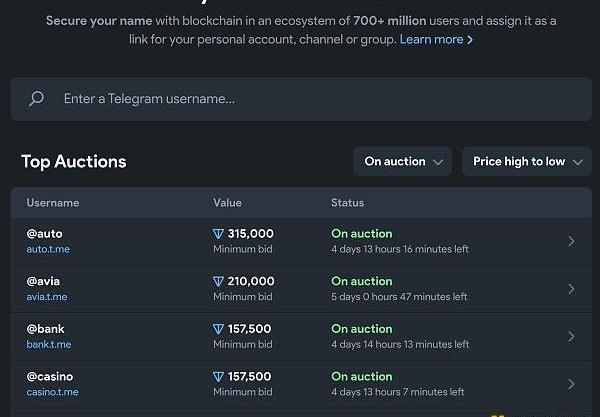The image size is (600, 417).
Task: Click the Status column header
Action: pos(348,203)
